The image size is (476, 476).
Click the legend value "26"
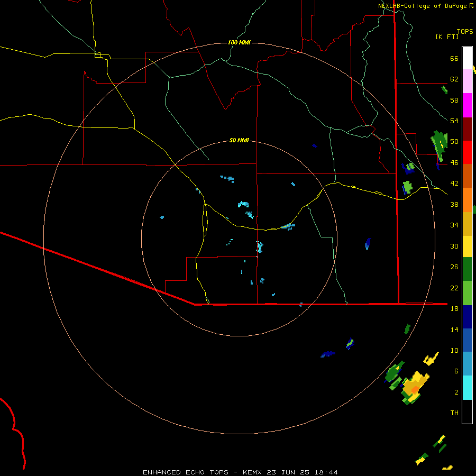coord(454,267)
